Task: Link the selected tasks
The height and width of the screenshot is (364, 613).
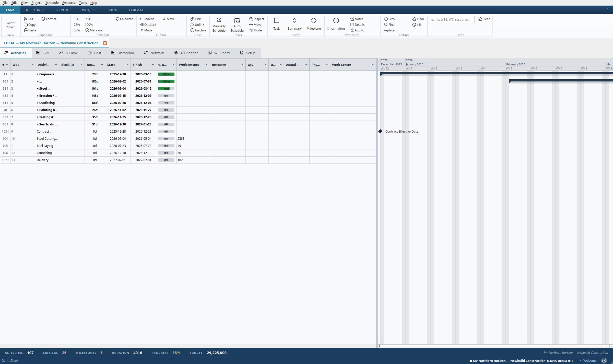Action: click(195, 19)
